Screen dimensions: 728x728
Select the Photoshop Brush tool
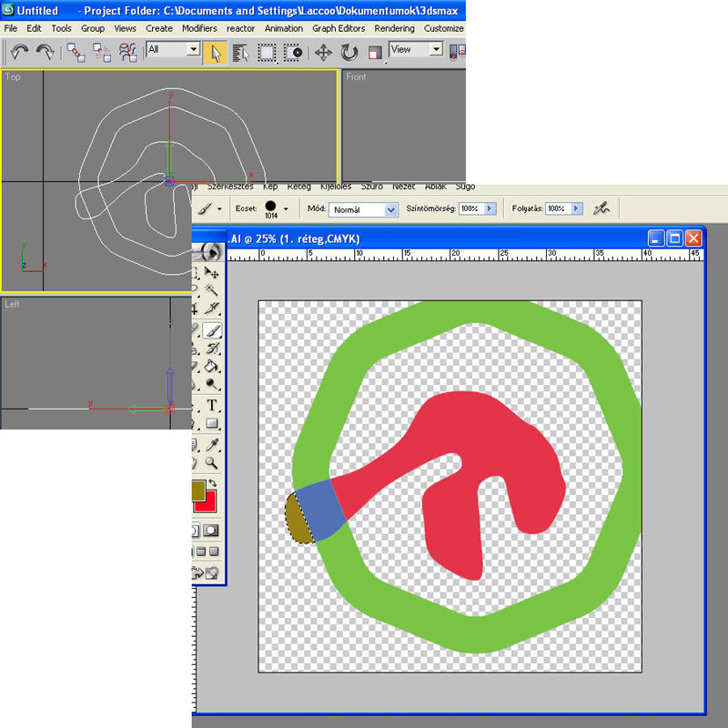click(212, 331)
